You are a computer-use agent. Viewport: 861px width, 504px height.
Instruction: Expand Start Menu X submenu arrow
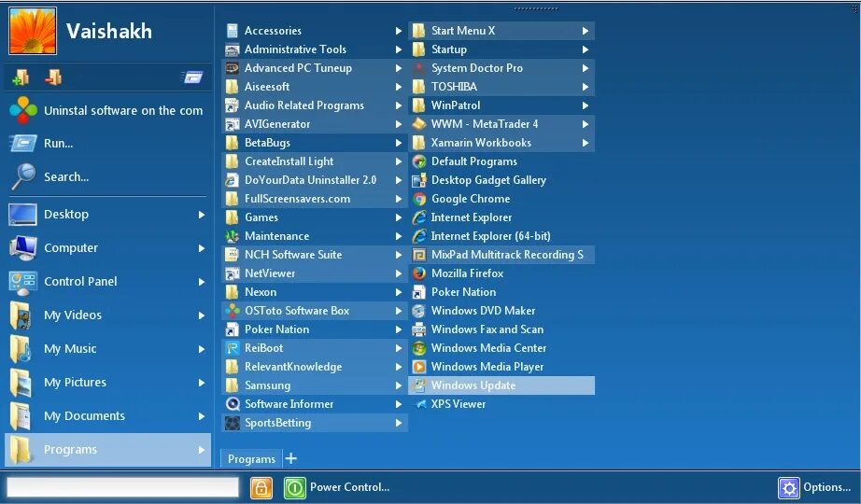pyautogui.click(x=586, y=31)
